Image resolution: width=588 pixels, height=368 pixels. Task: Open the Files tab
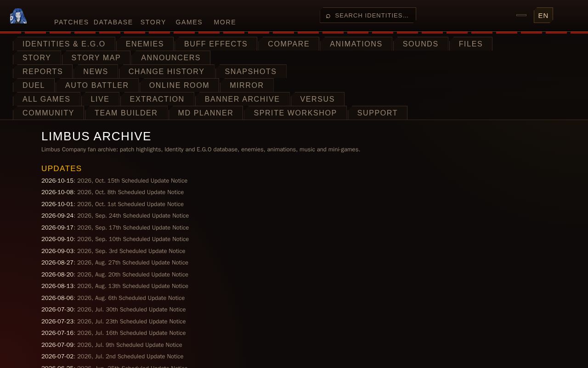coord(470,44)
